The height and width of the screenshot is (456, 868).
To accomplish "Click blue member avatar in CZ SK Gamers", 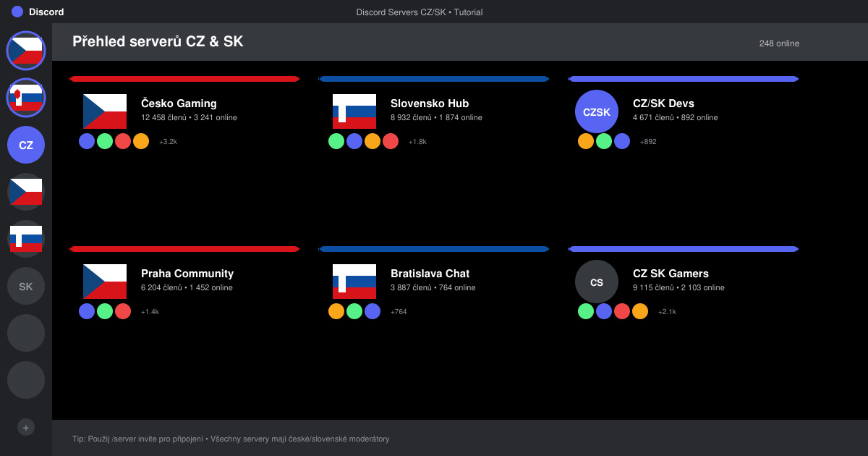I will (604, 311).
